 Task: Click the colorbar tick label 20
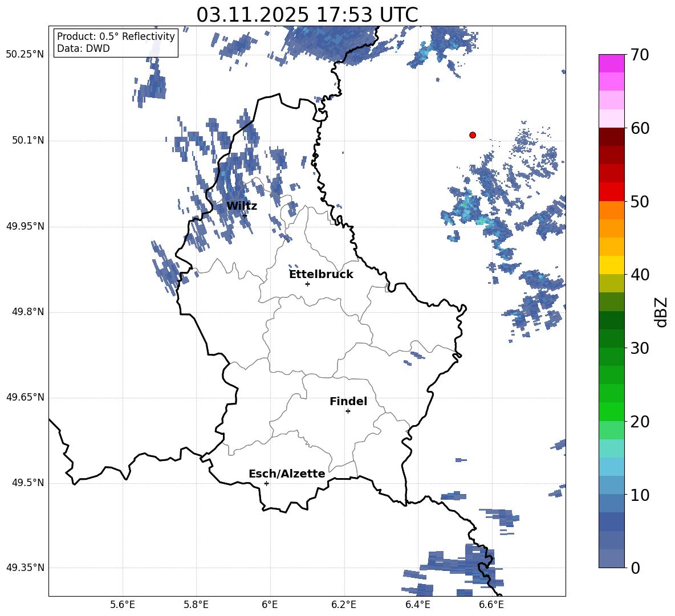coord(640,422)
